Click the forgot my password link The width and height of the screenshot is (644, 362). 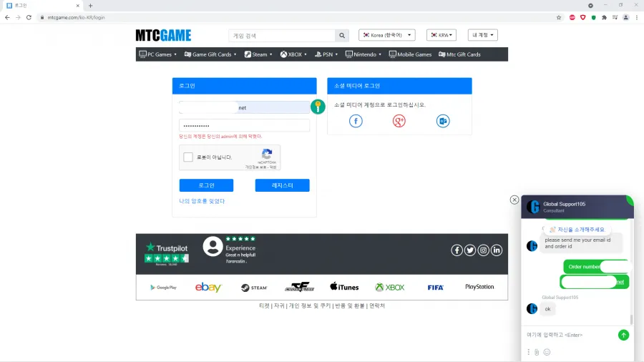click(202, 201)
